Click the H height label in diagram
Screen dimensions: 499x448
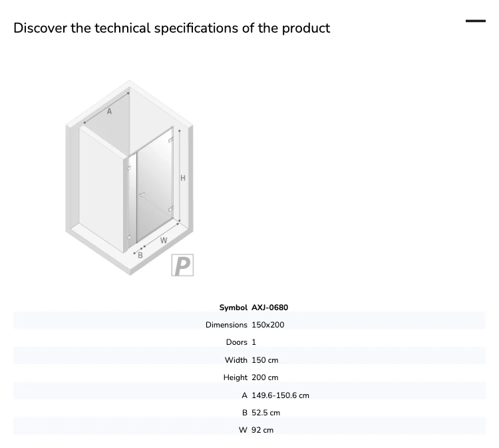(183, 178)
